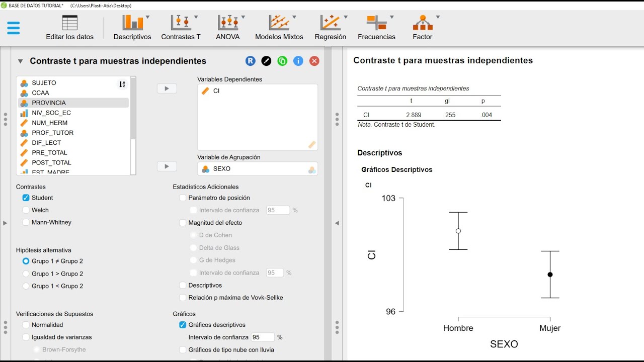Select CI in Variables Dependientes box
This screenshot has height=362, width=644.
tap(257, 91)
